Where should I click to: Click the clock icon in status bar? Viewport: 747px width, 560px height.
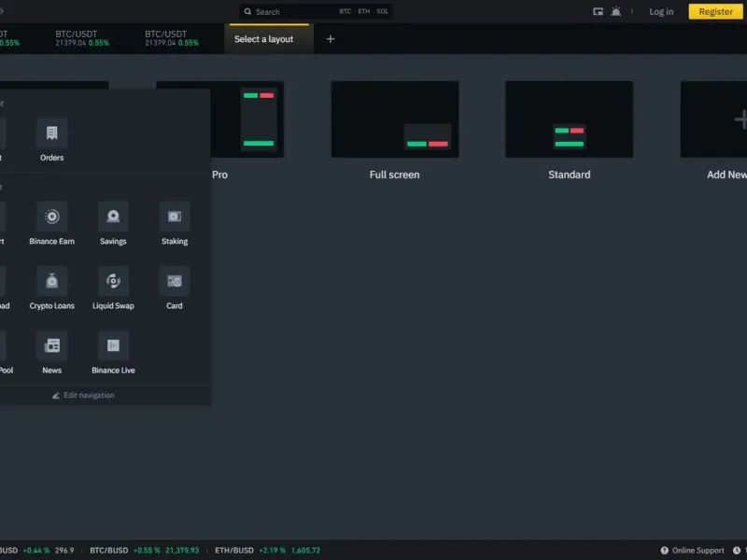(737, 551)
